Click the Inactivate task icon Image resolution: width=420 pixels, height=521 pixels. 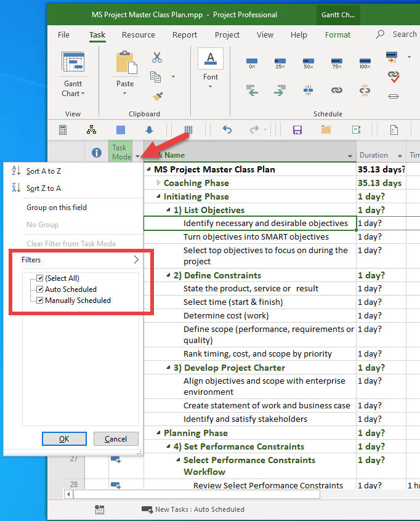tap(394, 96)
